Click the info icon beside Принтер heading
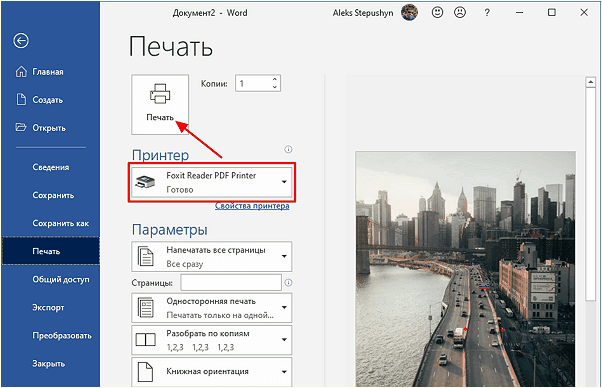This screenshot has width=602, height=388. coord(288,149)
